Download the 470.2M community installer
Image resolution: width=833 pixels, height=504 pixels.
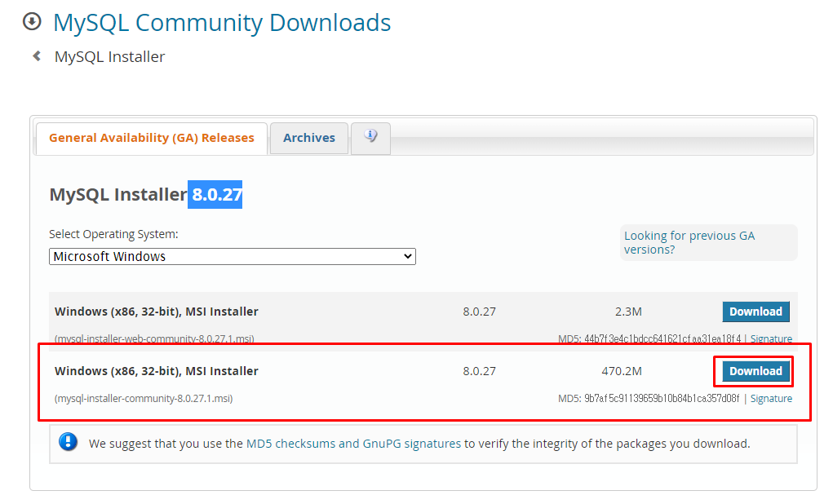coord(755,371)
